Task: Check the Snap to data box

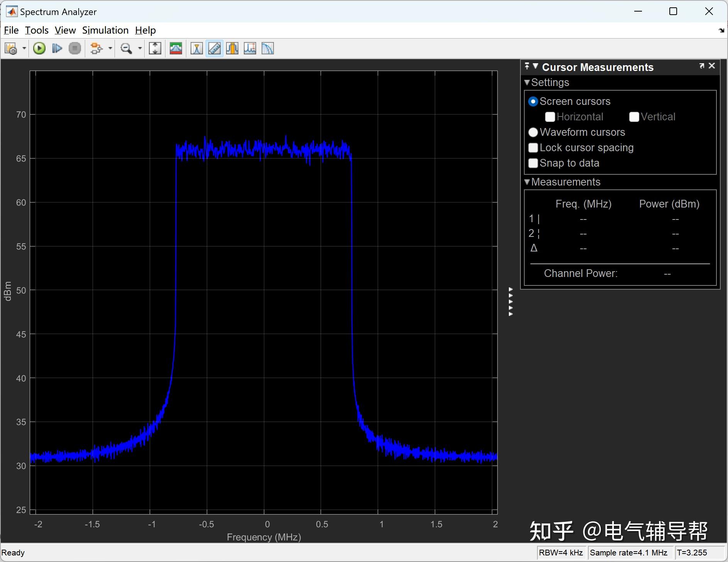Action: [533, 163]
